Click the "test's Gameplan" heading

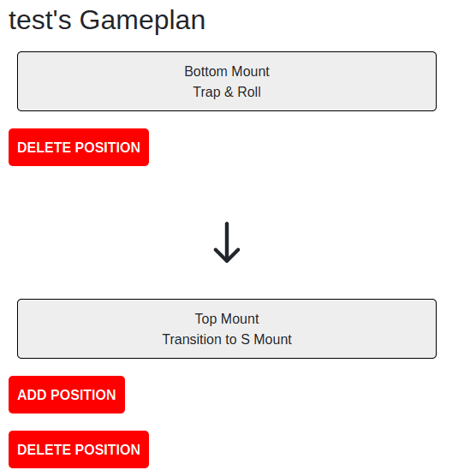click(x=107, y=21)
